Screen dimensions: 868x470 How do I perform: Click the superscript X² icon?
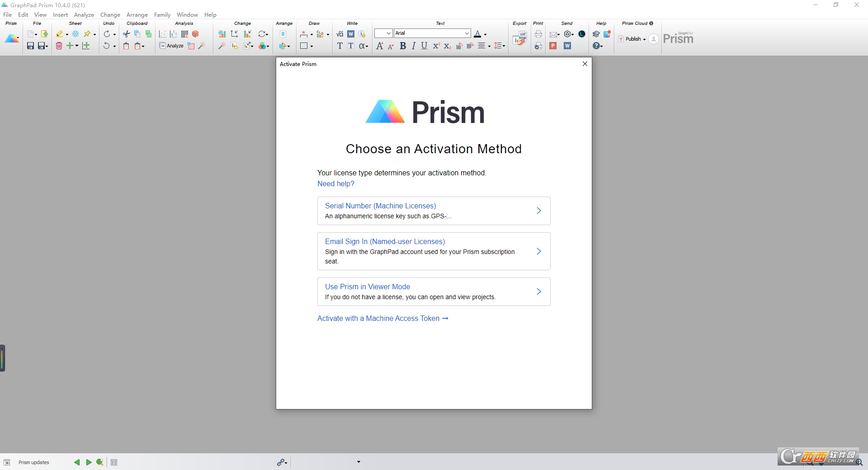[436, 46]
